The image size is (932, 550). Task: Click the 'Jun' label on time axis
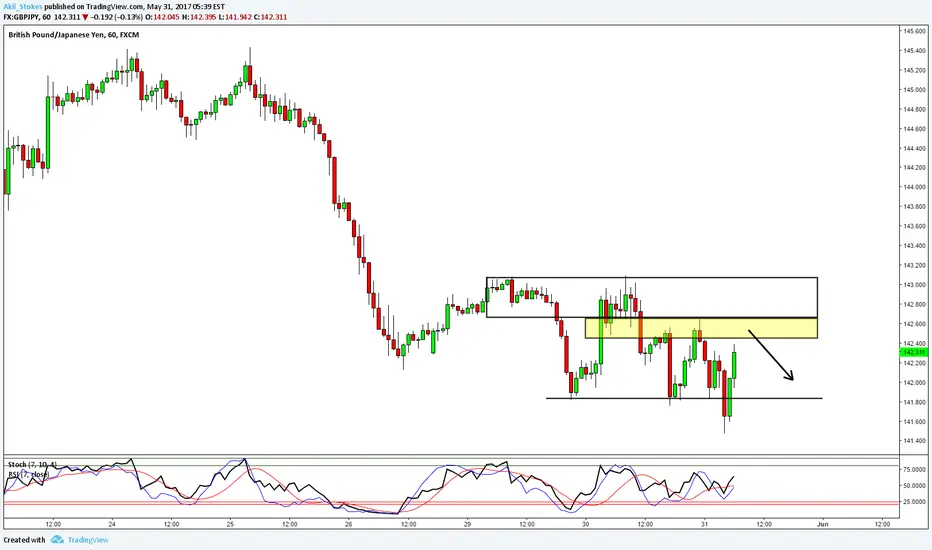click(823, 524)
